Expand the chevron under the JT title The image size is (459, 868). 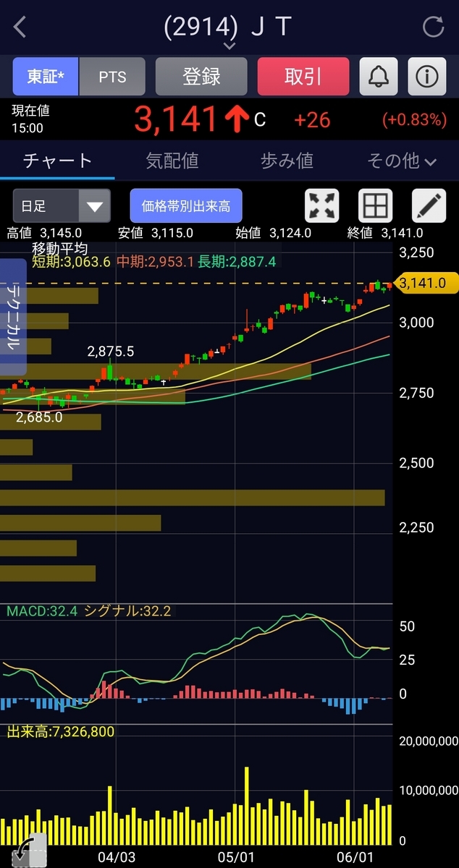pos(230,46)
